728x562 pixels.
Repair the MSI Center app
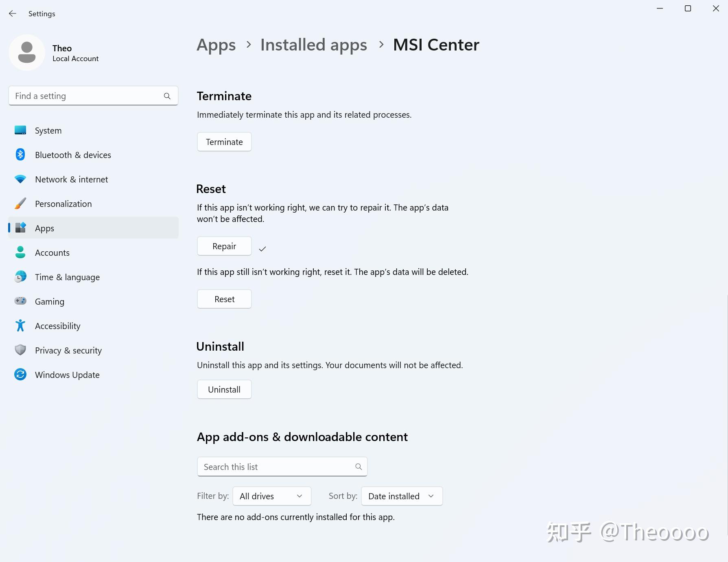pyautogui.click(x=224, y=246)
